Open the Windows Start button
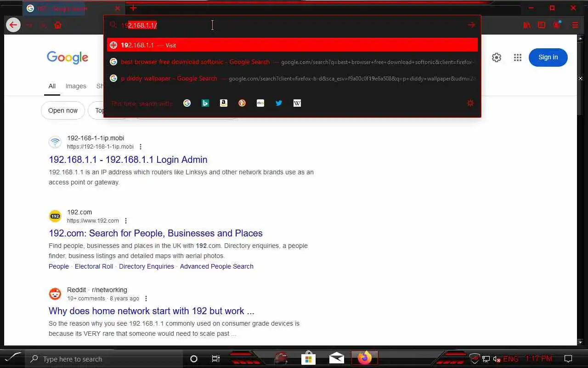 click(x=12, y=358)
